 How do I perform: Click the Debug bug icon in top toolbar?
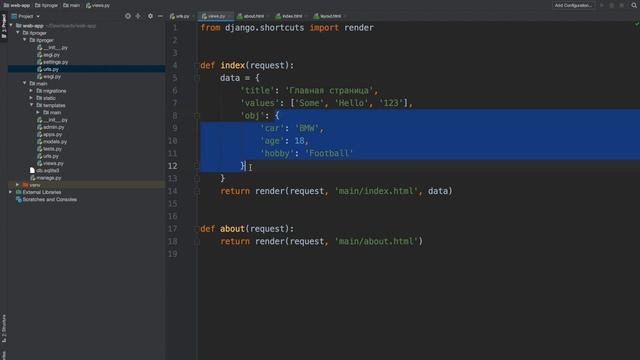(x=611, y=5)
